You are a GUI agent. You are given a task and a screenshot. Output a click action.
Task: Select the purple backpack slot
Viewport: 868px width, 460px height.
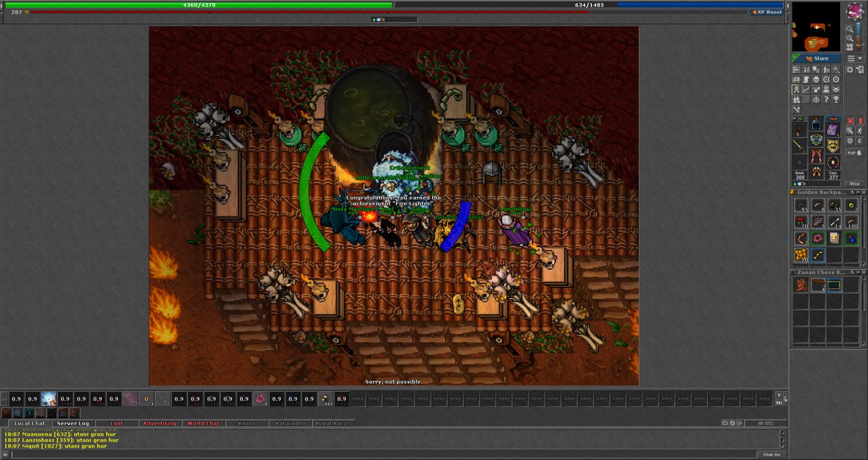(833, 130)
